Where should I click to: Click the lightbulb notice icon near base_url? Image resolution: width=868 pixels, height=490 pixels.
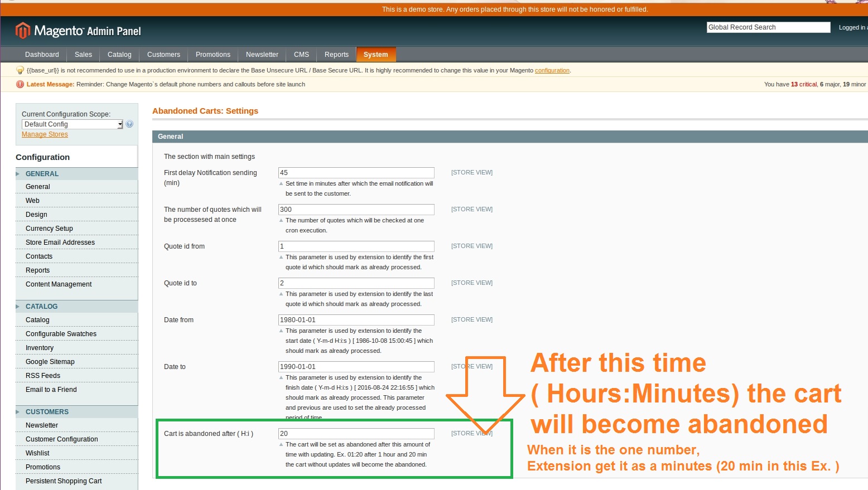(x=20, y=70)
